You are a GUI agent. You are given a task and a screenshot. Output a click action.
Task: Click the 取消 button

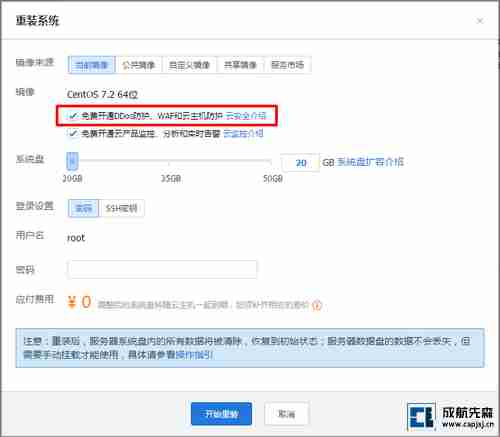[287, 414]
